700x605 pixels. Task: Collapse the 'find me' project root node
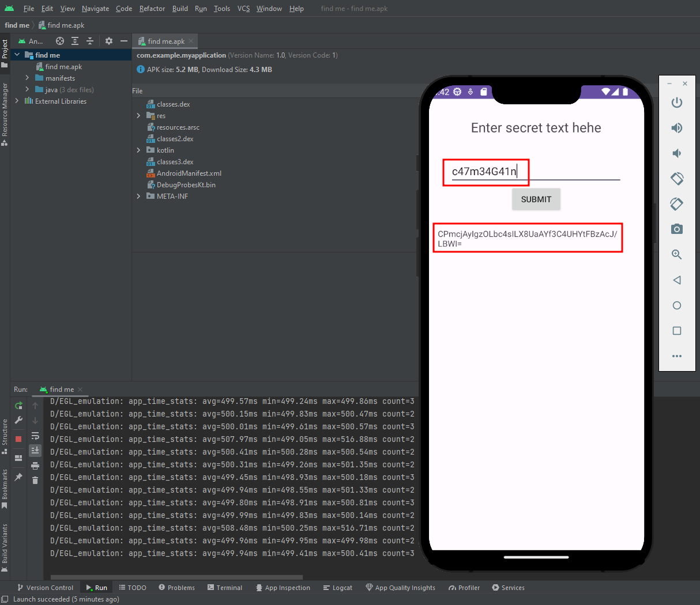(17, 55)
